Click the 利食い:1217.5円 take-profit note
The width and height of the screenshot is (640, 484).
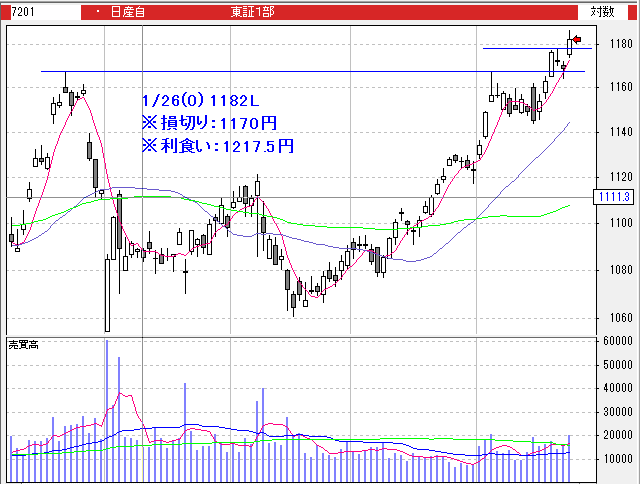pyautogui.click(x=217, y=146)
